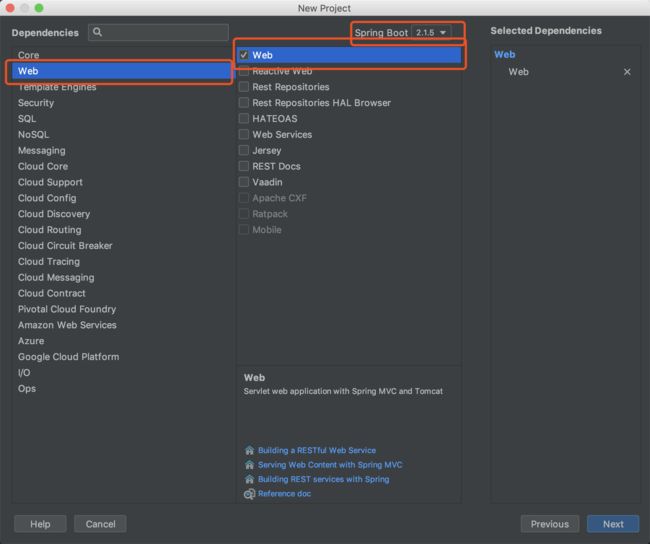Remove Web from Selected Dependencies
The height and width of the screenshot is (544, 650).
627,72
